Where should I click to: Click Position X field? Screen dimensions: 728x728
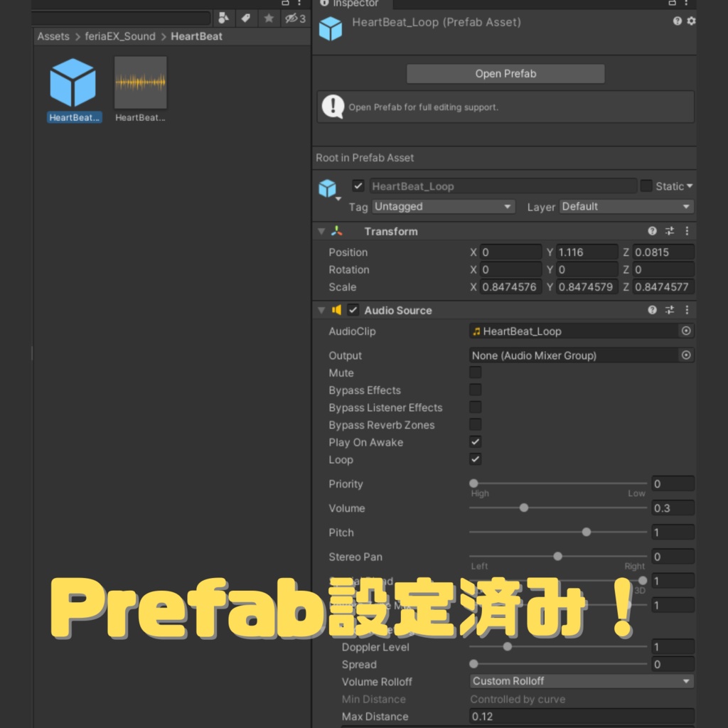[510, 252]
